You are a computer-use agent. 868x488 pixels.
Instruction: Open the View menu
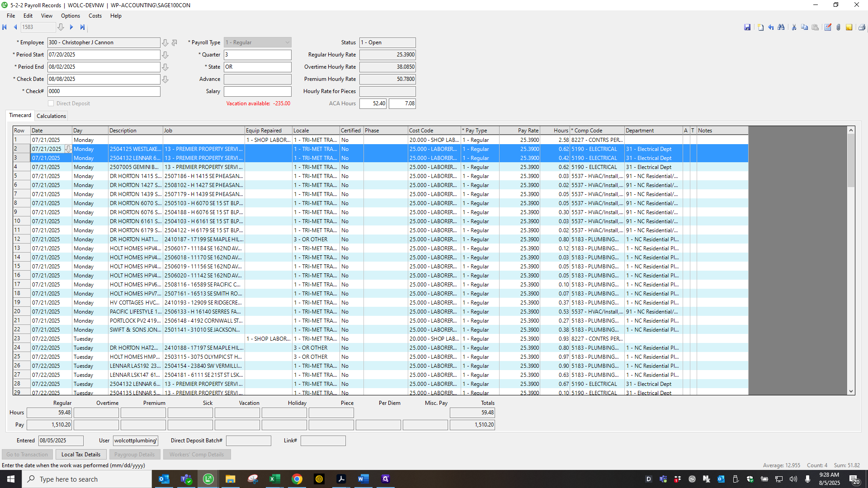[47, 16]
